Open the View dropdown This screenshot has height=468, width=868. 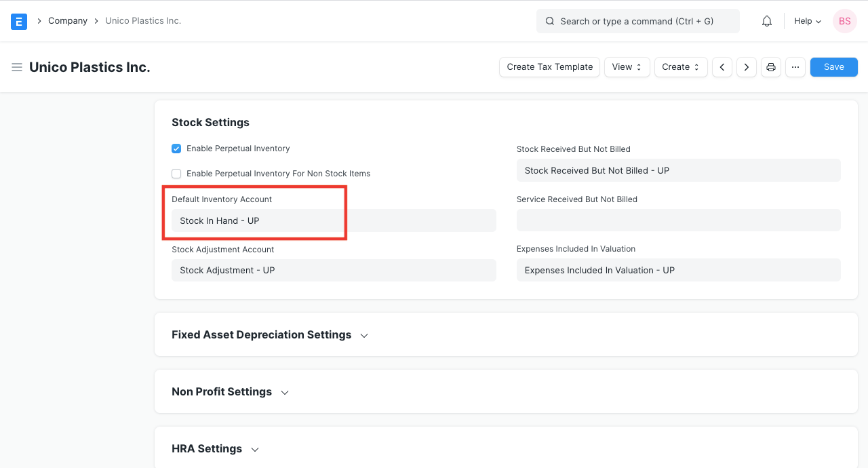pyautogui.click(x=626, y=66)
